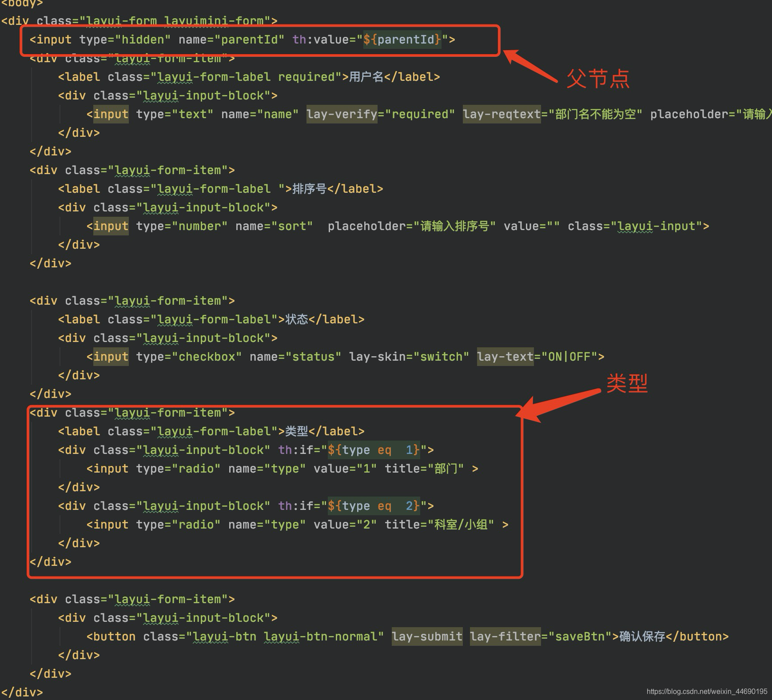Click value="2" on the radio input line

coord(345,525)
